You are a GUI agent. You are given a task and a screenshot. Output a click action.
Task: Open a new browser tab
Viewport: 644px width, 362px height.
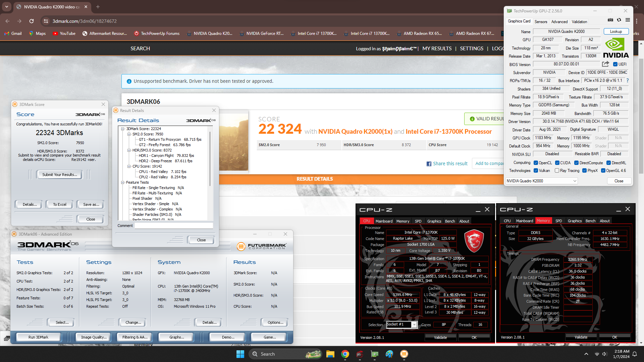tap(98, 7)
